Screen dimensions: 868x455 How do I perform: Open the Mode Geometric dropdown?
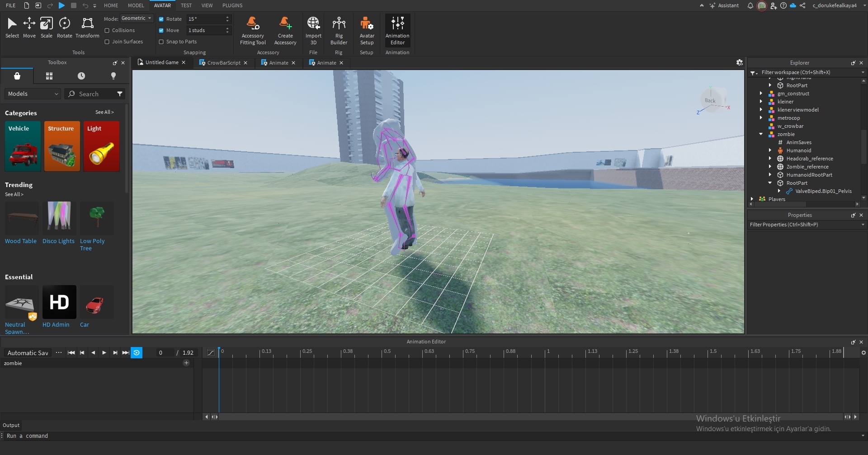point(137,19)
